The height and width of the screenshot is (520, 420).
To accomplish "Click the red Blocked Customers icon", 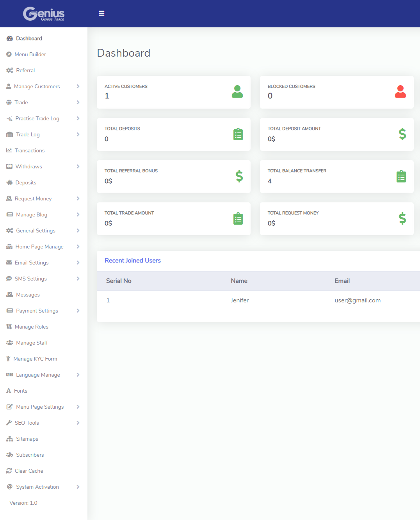I will (x=400, y=92).
